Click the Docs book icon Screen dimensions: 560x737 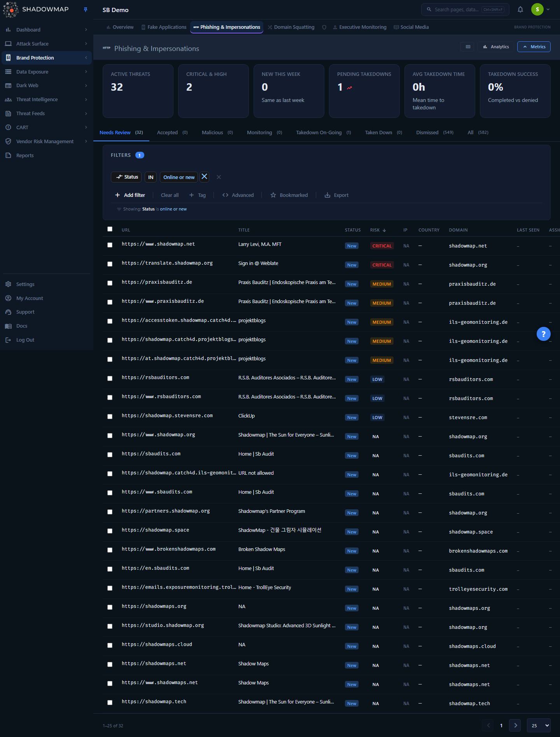(x=8, y=326)
